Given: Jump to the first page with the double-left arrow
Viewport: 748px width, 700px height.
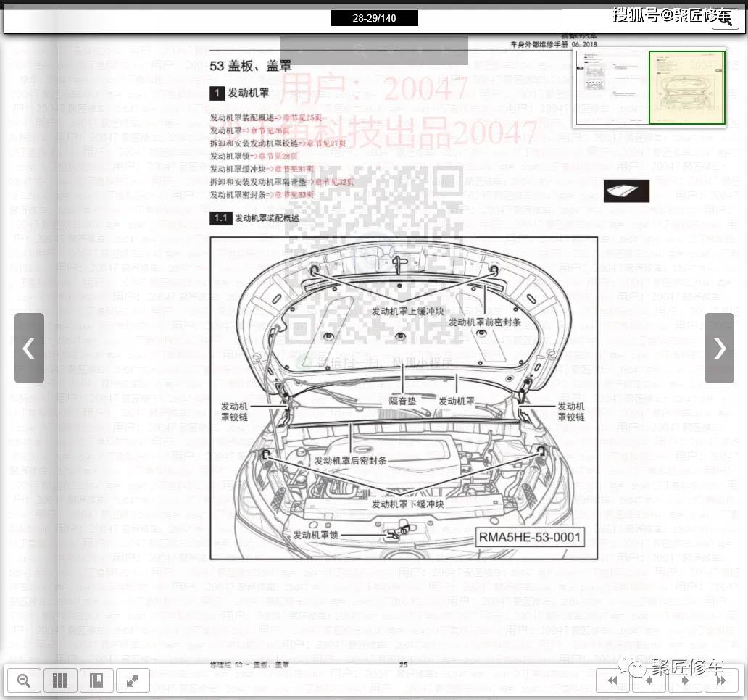Looking at the screenshot, I should 612,680.
